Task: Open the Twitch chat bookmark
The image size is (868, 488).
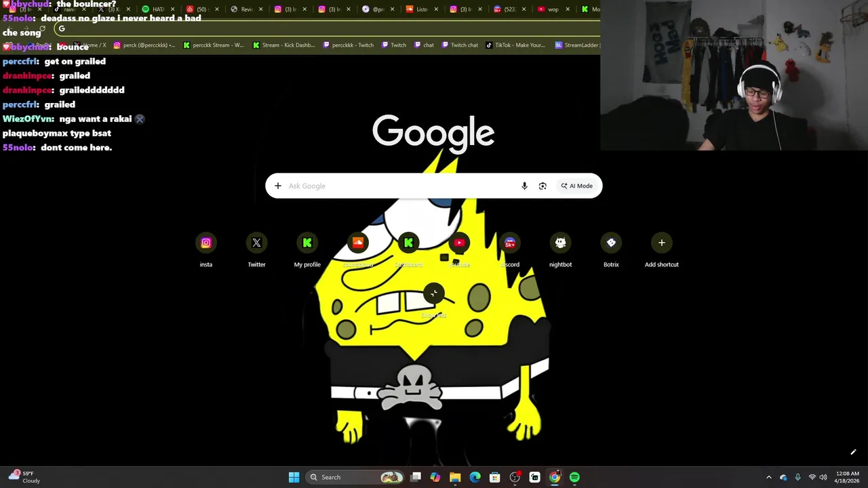Action: coord(459,45)
